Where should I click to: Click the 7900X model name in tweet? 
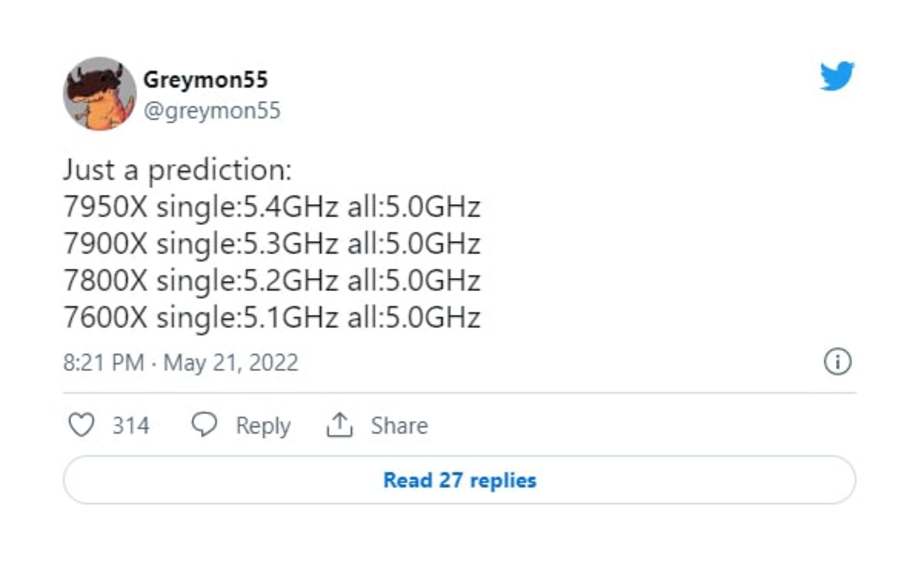coord(105,244)
